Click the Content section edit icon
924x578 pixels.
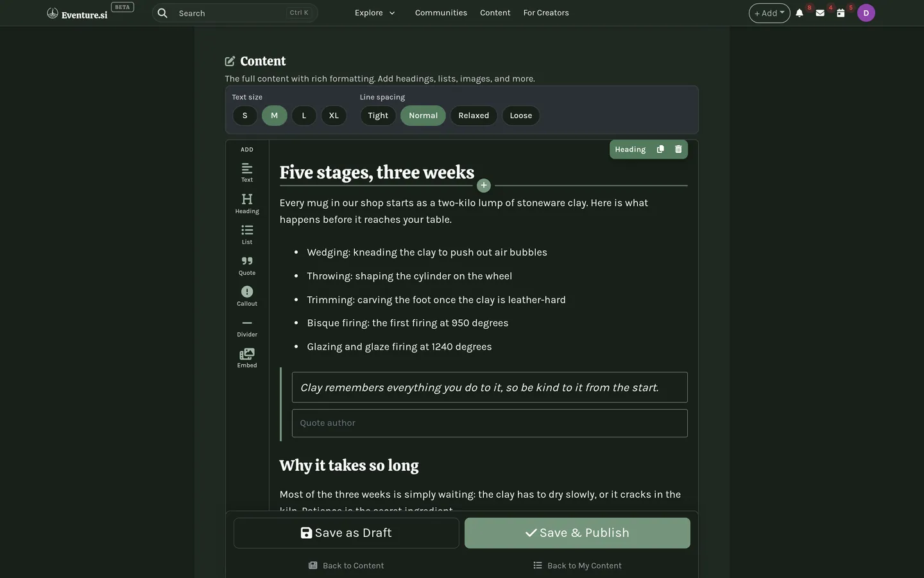coord(230,61)
